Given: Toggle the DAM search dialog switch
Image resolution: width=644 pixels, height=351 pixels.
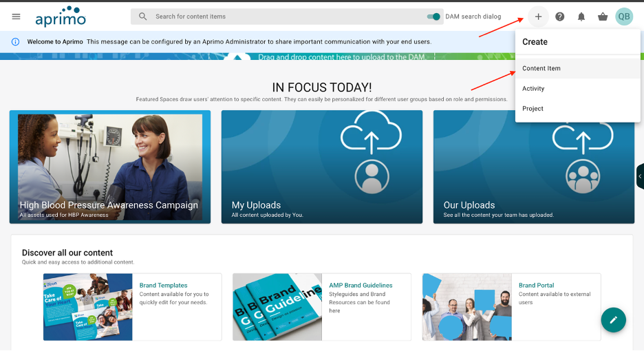Looking at the screenshot, I should pos(433,17).
